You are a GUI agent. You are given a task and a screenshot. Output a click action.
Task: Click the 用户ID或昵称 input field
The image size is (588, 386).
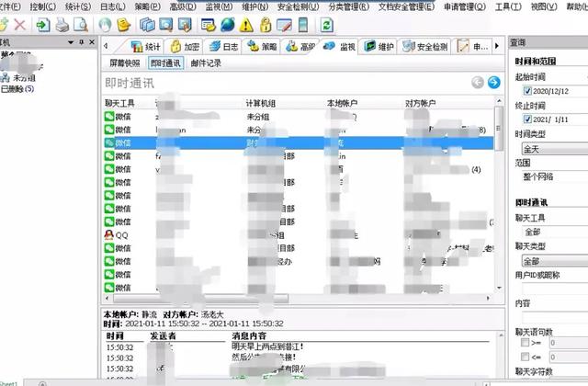tap(555, 288)
